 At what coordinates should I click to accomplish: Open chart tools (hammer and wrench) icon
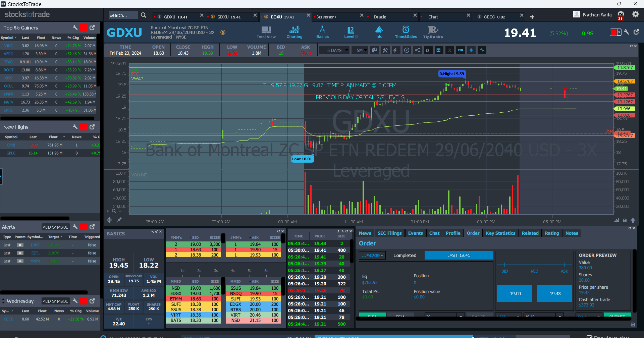click(385, 50)
